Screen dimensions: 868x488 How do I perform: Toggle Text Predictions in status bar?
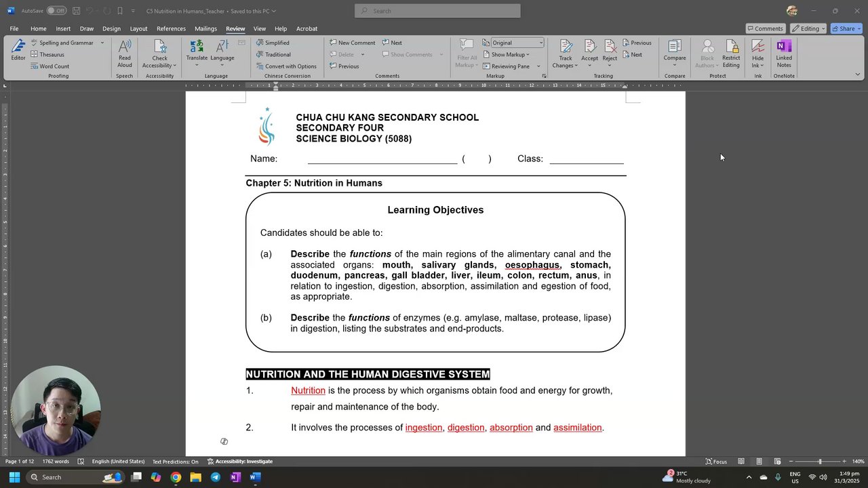[176, 462]
